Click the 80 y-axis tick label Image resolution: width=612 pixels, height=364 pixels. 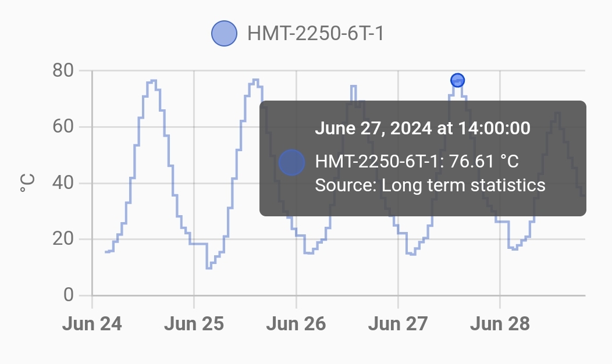tap(63, 70)
